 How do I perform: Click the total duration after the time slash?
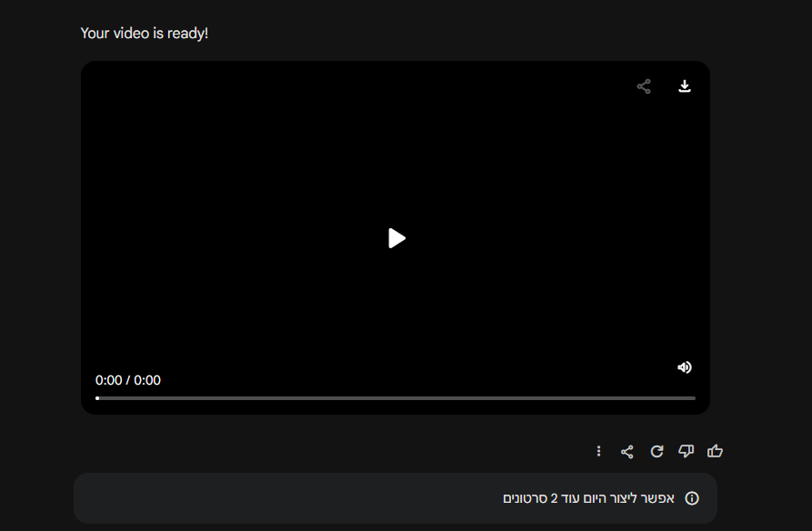coord(147,380)
